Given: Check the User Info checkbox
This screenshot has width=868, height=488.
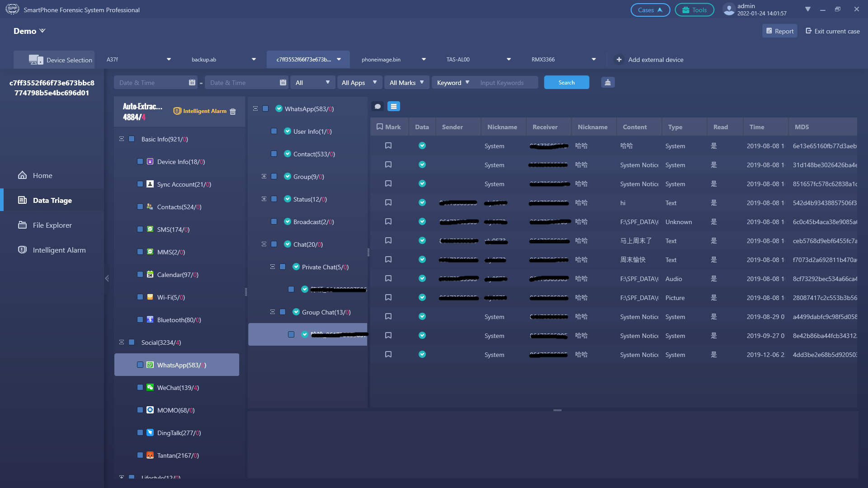Looking at the screenshot, I should point(274,131).
